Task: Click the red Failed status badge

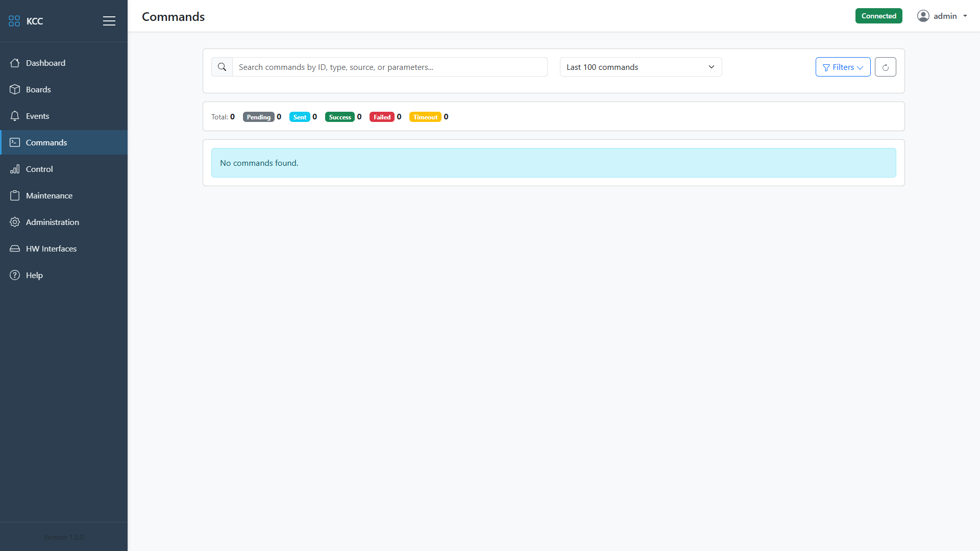Action: coord(382,117)
